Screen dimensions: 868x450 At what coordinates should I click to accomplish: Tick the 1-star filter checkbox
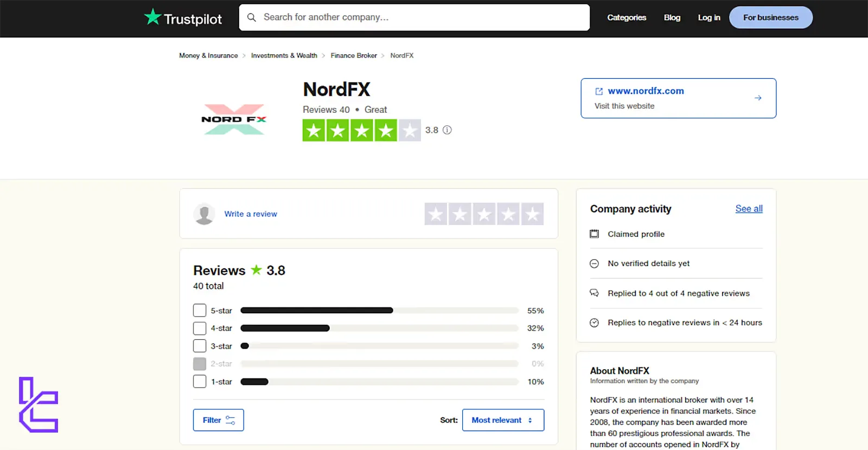point(200,382)
